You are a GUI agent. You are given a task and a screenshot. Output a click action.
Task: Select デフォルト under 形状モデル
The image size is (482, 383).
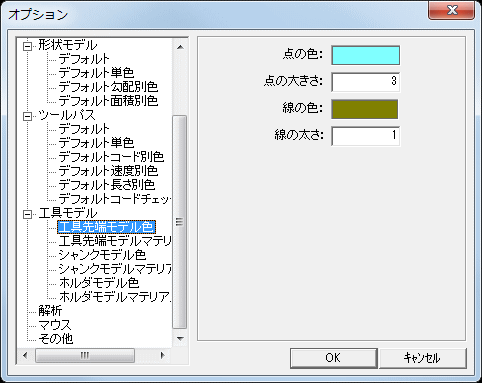(84, 59)
